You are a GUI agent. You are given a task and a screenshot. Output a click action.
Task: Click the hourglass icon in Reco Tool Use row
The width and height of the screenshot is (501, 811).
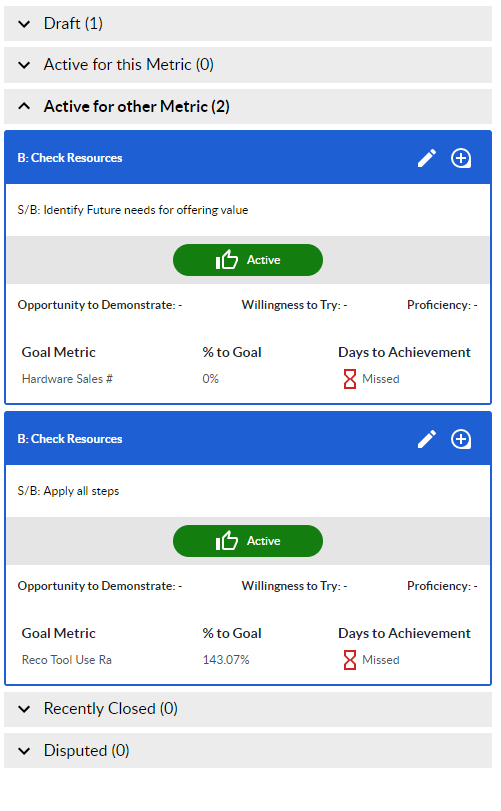pyautogui.click(x=350, y=660)
